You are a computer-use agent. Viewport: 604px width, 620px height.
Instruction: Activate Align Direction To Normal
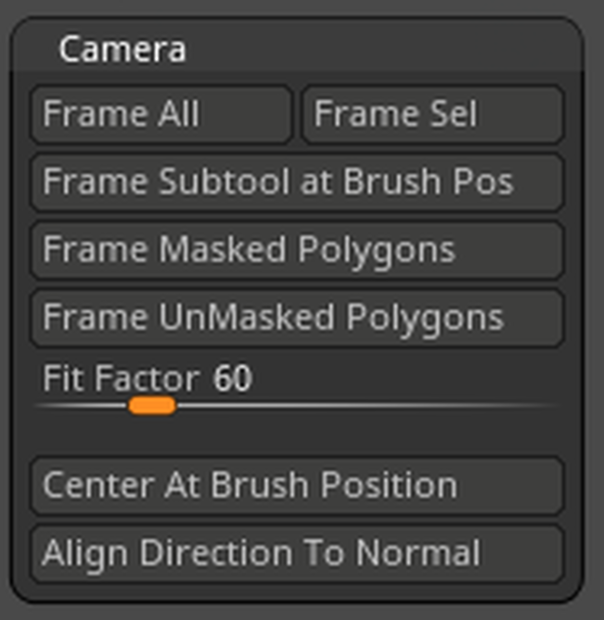[297, 553]
